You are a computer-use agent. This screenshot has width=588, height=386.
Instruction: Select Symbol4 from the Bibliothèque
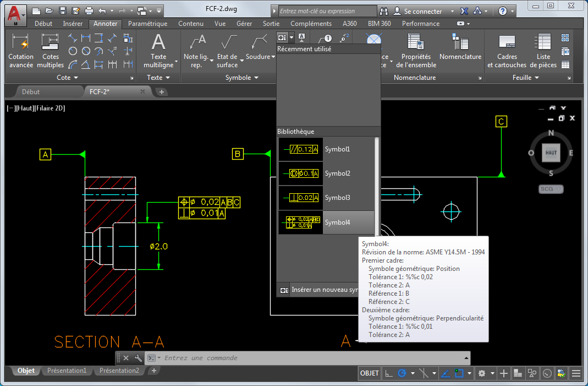coord(326,222)
